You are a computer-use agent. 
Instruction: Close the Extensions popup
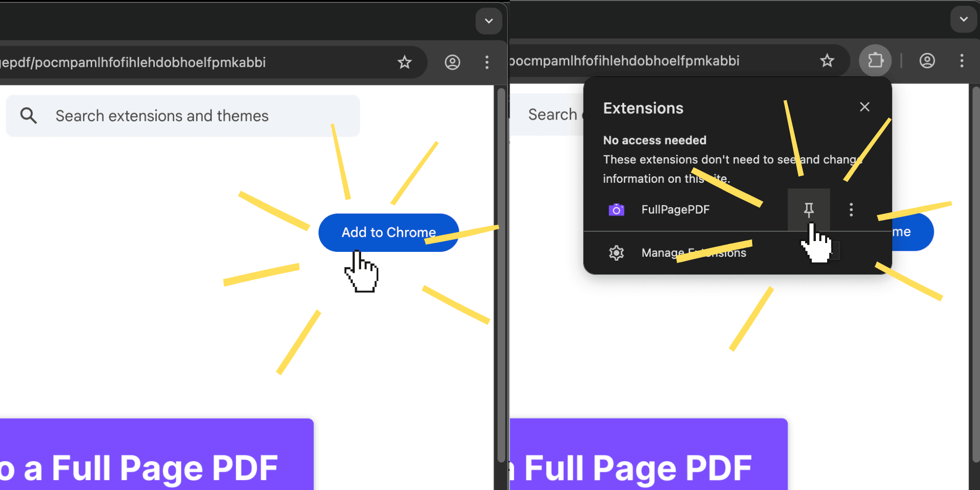[x=865, y=107]
